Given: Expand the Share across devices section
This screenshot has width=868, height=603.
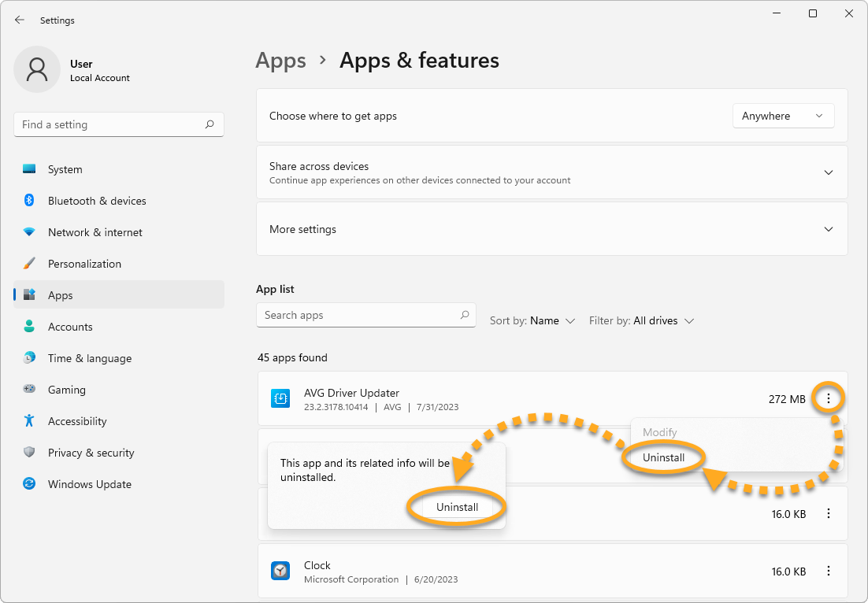Looking at the screenshot, I should pos(828,172).
